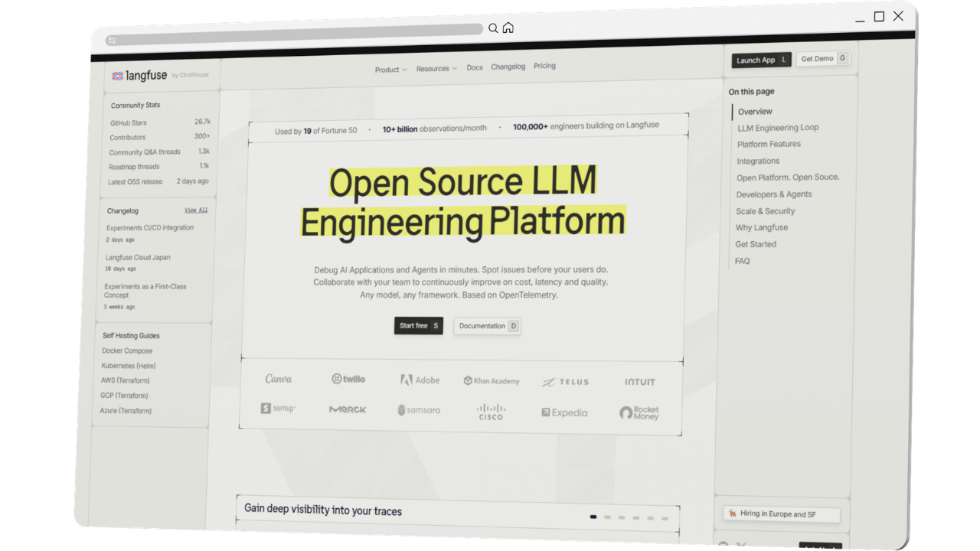
Task: Click the Khan Academy logo
Action: 491,380
